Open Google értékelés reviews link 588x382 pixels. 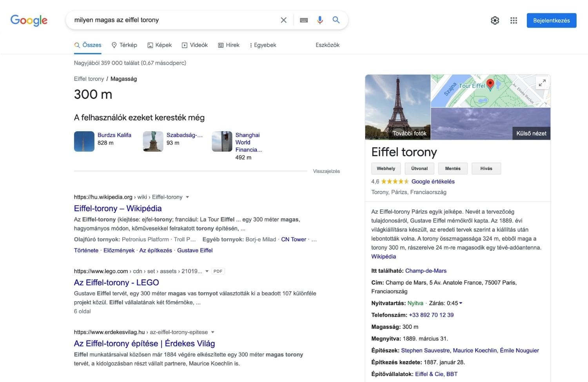click(433, 181)
